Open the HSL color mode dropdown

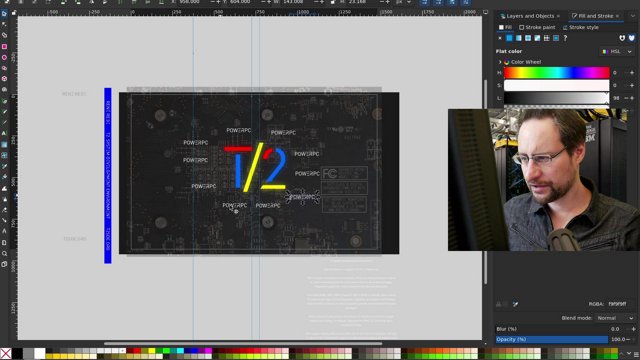coord(617,51)
